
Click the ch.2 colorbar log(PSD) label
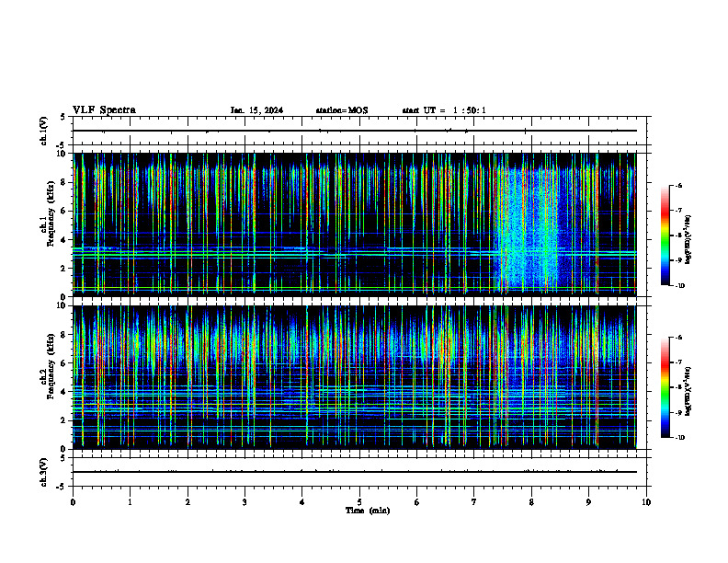[688, 391]
